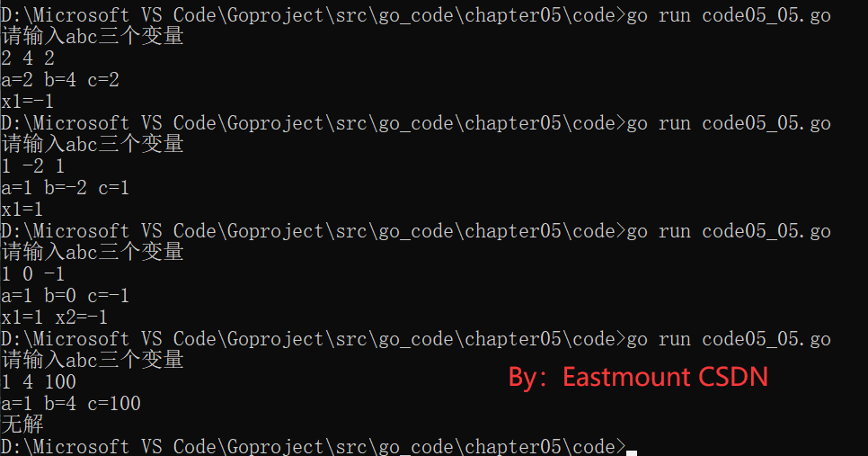Select the output "a=1 b=0 c=-1"
The image size is (868, 456).
[66, 296]
